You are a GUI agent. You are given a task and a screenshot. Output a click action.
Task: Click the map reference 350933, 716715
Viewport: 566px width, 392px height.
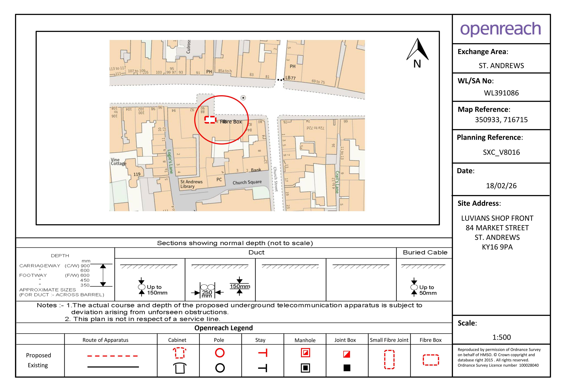tap(501, 120)
